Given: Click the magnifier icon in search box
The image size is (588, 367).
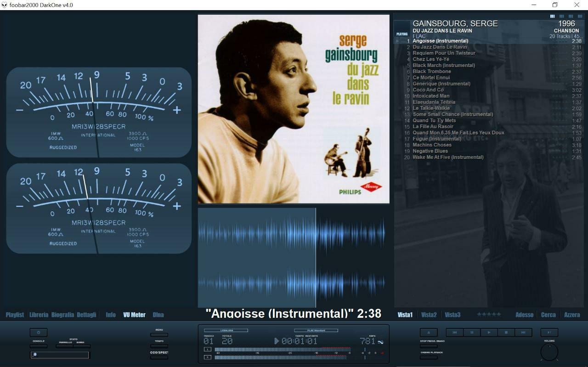Looking at the screenshot, I should tap(34, 355).
